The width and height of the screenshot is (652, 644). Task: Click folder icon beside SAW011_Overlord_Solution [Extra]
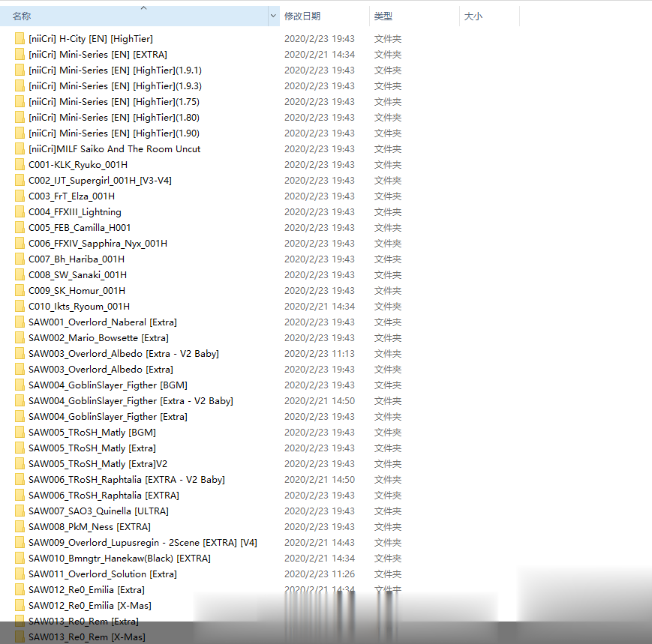click(x=20, y=574)
